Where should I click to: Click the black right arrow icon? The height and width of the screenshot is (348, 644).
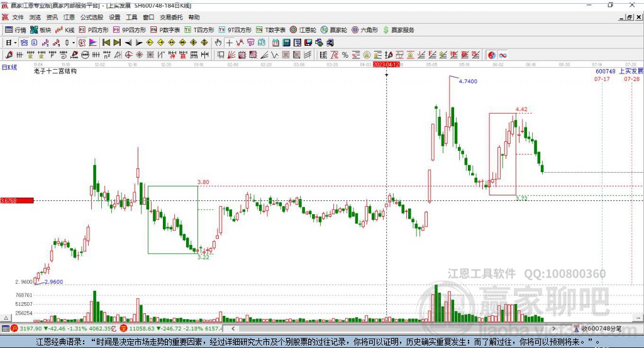pyautogui.click(x=139, y=43)
